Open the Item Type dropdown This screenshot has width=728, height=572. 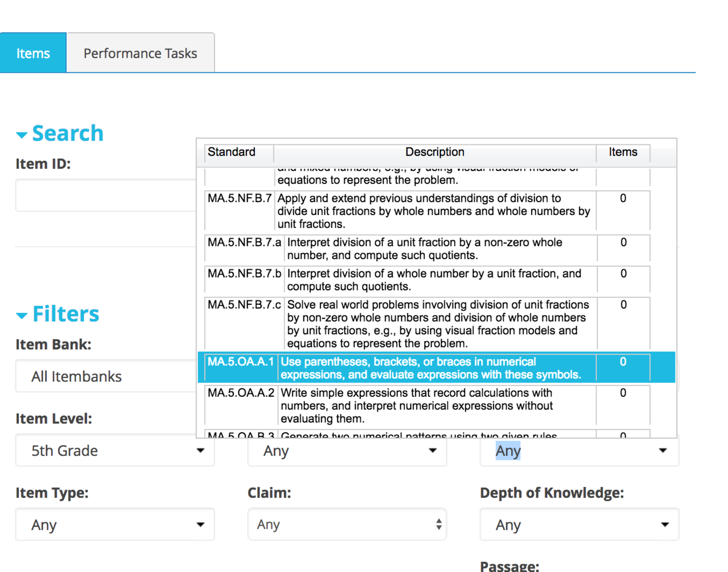tap(115, 525)
